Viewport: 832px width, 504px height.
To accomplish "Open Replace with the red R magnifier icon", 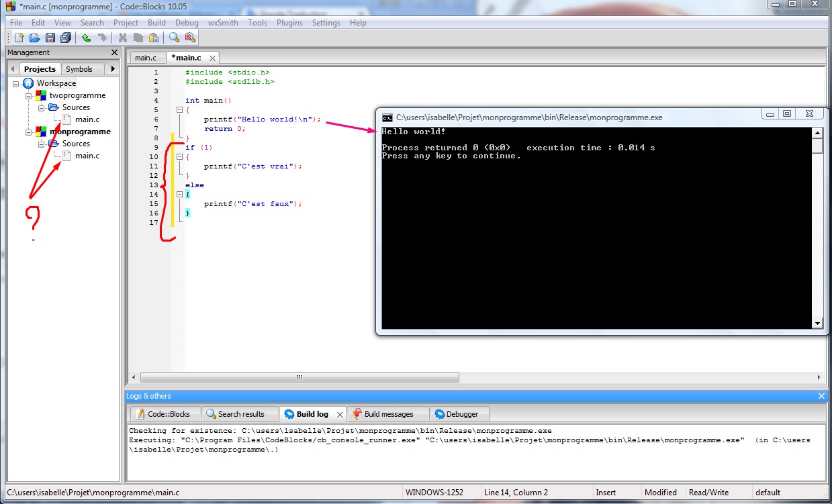I will 190,38.
